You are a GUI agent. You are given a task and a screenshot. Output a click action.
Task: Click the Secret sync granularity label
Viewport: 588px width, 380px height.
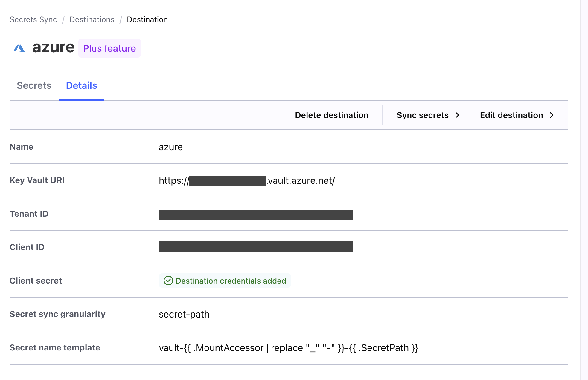57,314
